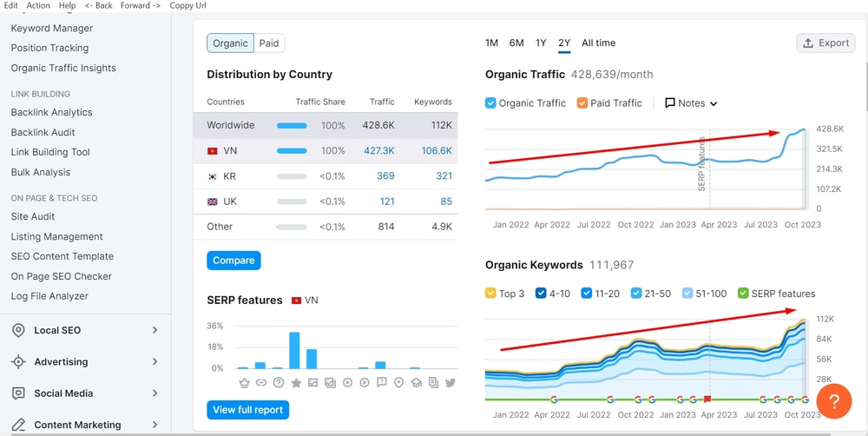Toggle the SERP features legend checkbox
The width and height of the screenshot is (868, 436).
coord(743,294)
